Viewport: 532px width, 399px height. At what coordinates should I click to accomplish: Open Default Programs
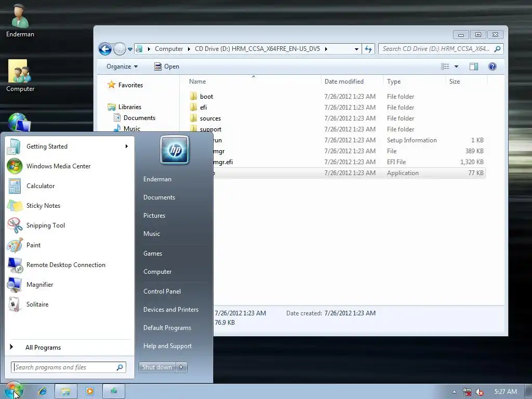(167, 328)
